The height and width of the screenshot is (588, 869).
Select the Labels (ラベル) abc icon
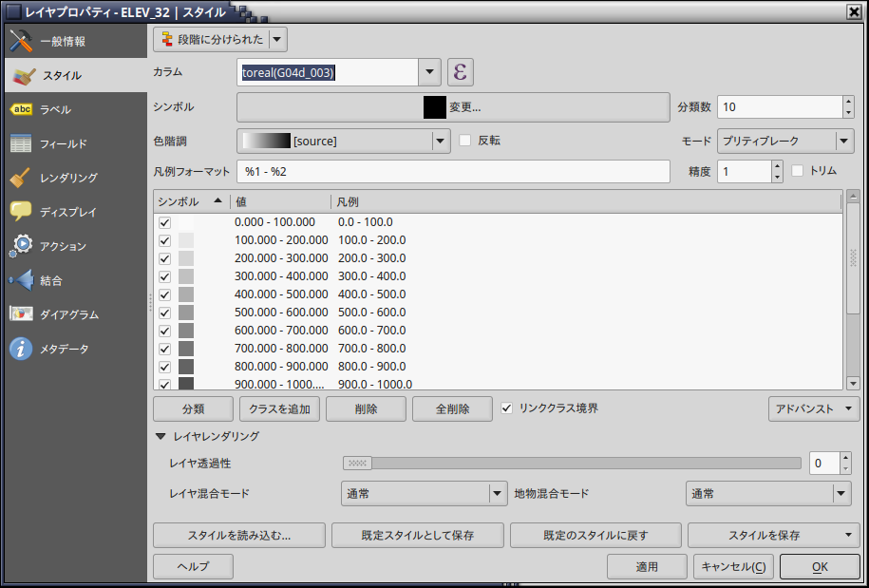[x=21, y=109]
